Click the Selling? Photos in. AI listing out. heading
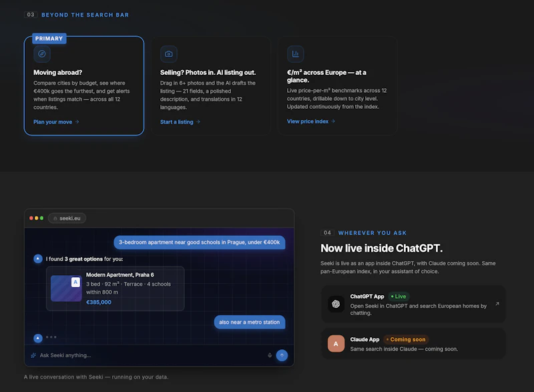 [x=208, y=73]
